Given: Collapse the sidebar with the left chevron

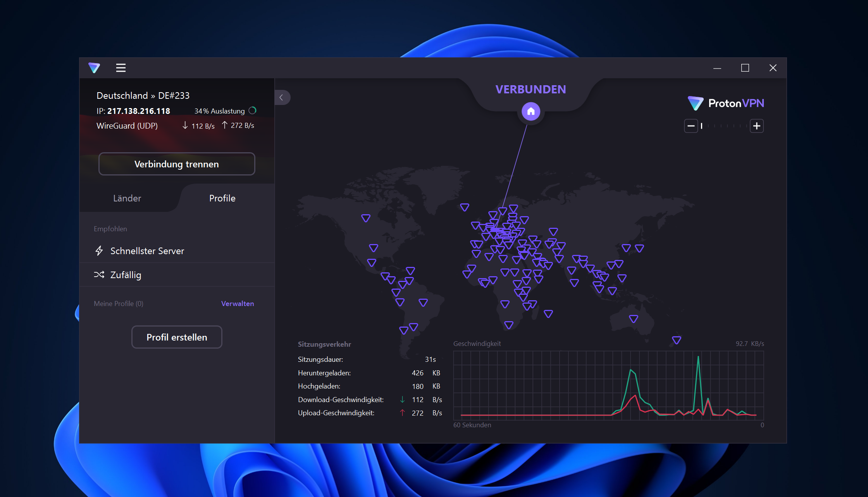Looking at the screenshot, I should tap(282, 98).
